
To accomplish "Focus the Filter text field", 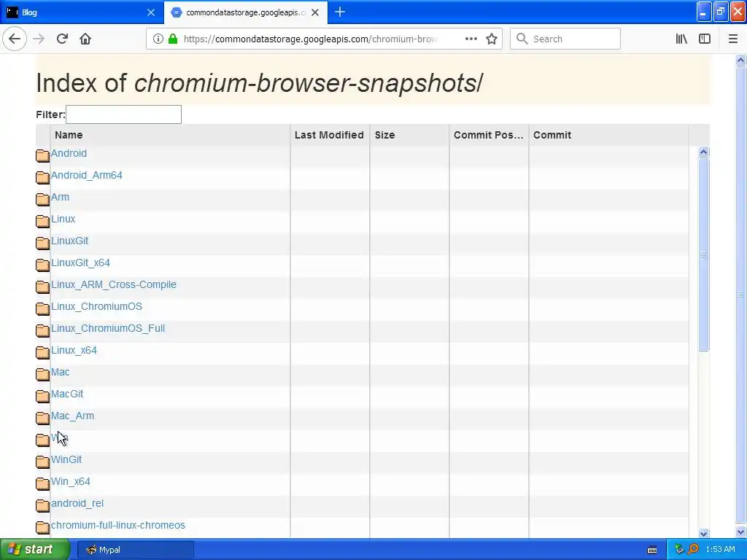I will (x=123, y=114).
